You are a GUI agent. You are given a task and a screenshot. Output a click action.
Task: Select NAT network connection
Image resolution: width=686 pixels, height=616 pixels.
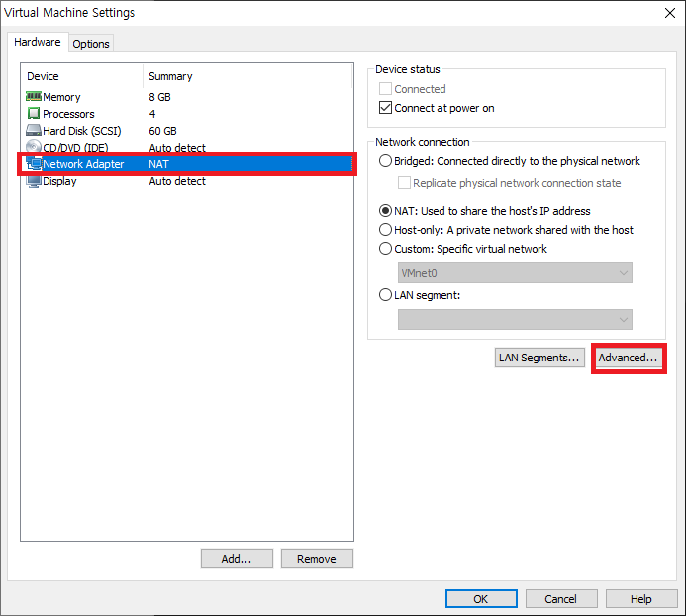pyautogui.click(x=385, y=211)
